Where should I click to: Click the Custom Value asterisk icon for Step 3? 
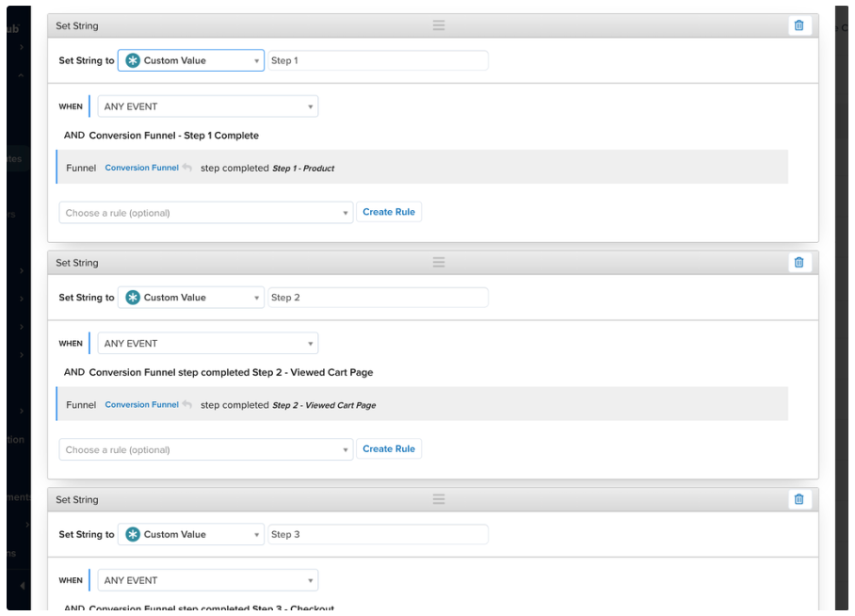coord(133,534)
